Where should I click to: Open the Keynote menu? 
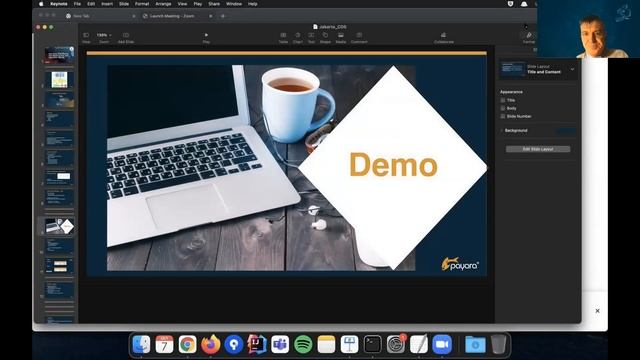pyautogui.click(x=59, y=4)
